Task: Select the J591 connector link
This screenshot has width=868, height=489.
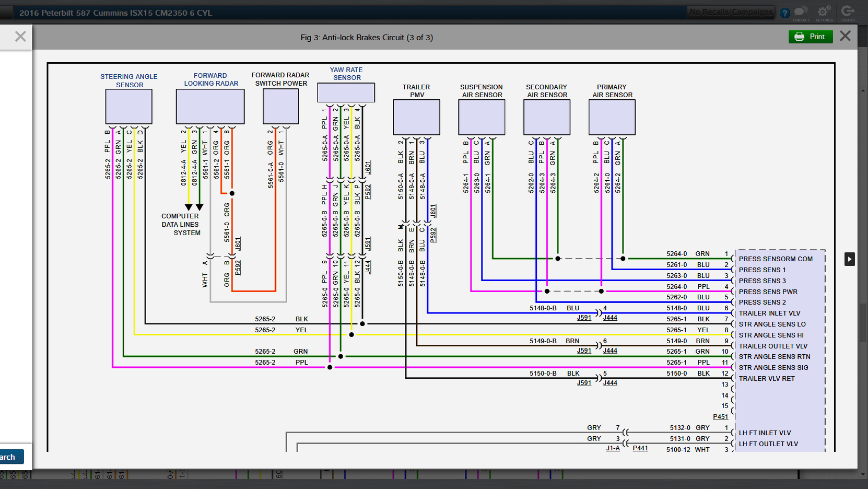Action: [x=584, y=317]
